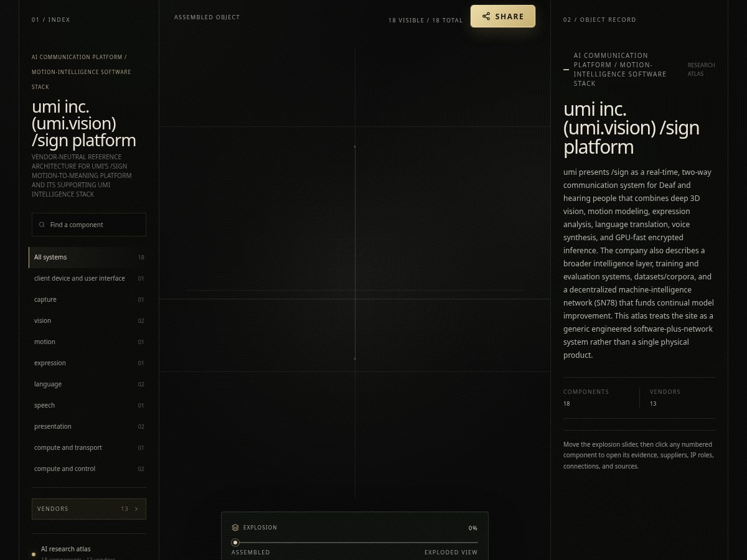Click the 0% explosion value
Image resolution: width=747 pixels, height=560 pixels.
click(473, 528)
